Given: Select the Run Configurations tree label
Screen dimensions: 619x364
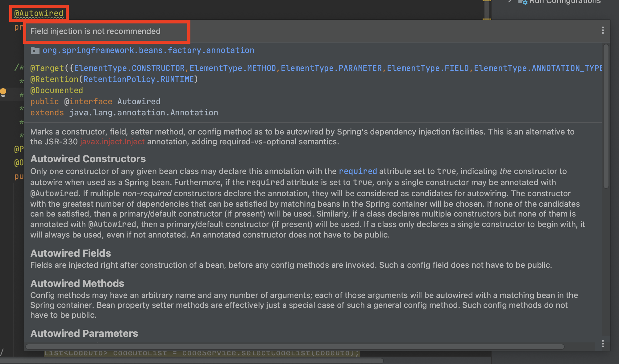Looking at the screenshot, I should coord(565,2).
